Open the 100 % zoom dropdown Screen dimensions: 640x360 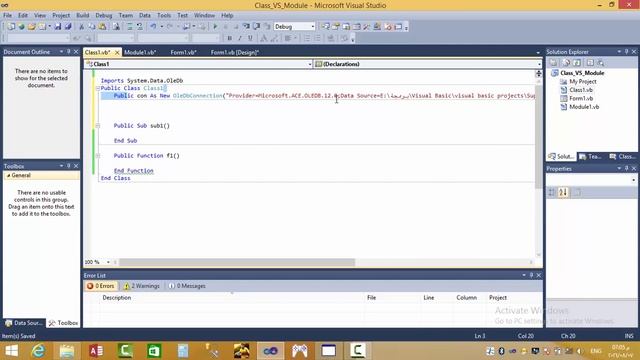point(108,262)
